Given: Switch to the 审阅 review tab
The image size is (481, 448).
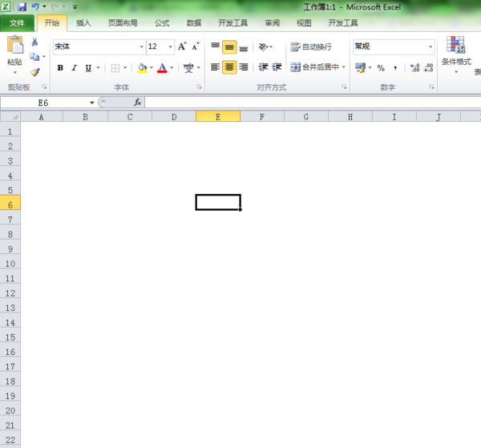Looking at the screenshot, I should [x=273, y=23].
